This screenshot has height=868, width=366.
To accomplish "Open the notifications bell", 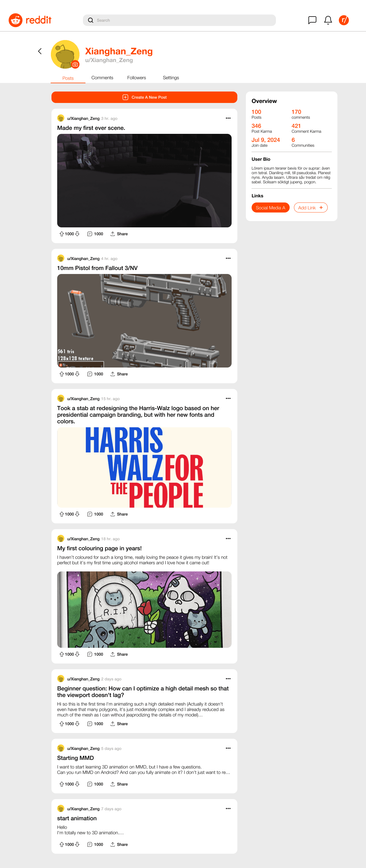I will click(x=328, y=20).
